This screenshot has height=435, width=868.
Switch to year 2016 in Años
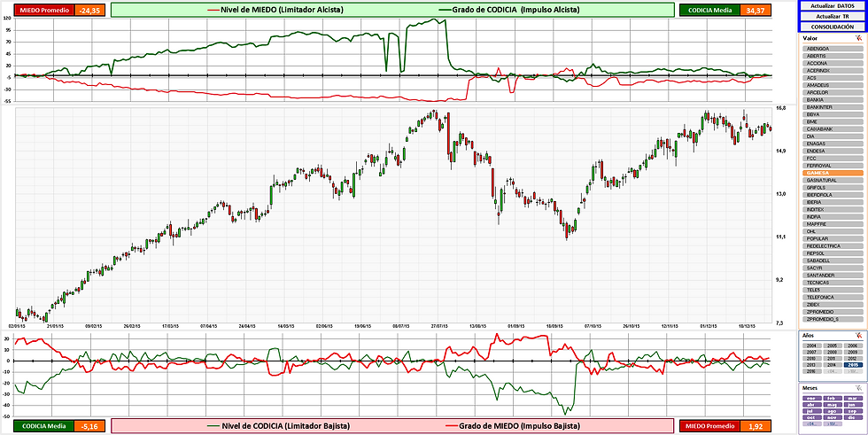[812, 371]
